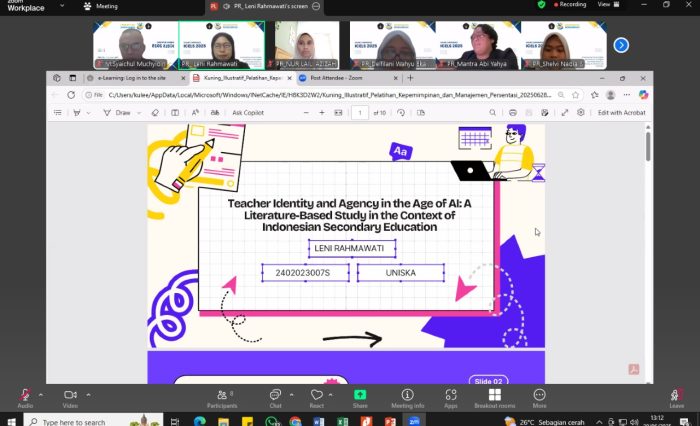This screenshot has height=426, width=700.
Task: Open the More options menu
Action: [x=539, y=395]
